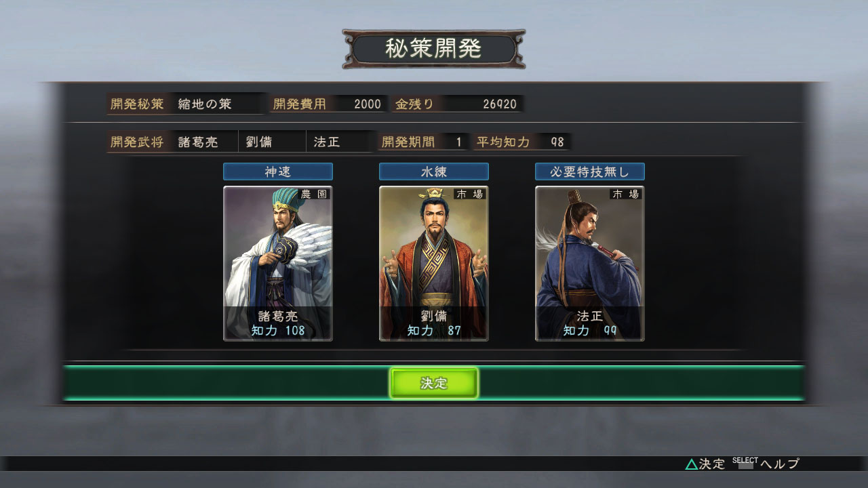Click the 神速 skill tag
This screenshot has height=488, width=868.
click(x=278, y=171)
